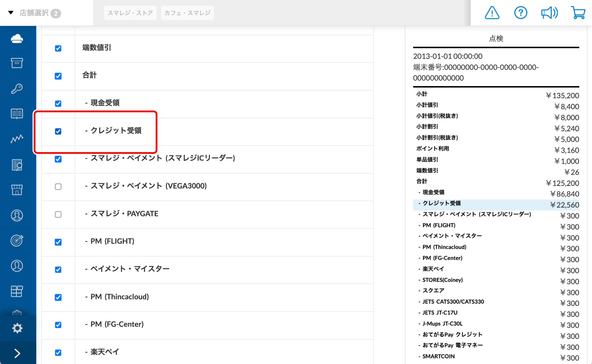Open the receipt search icon in sidebar

click(x=17, y=165)
